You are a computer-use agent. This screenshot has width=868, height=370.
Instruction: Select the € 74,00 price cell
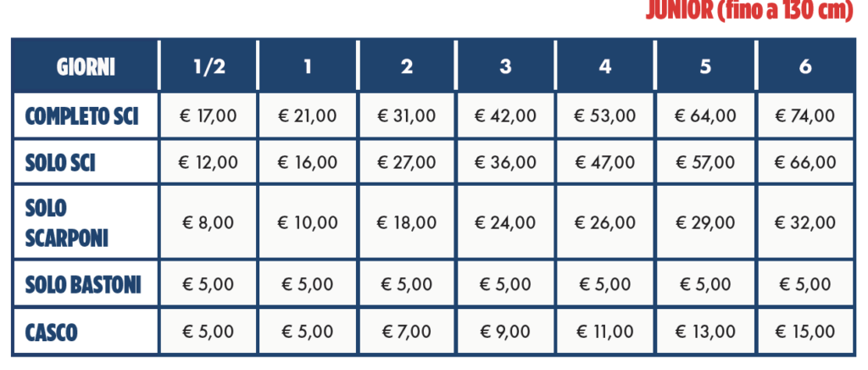804,116
